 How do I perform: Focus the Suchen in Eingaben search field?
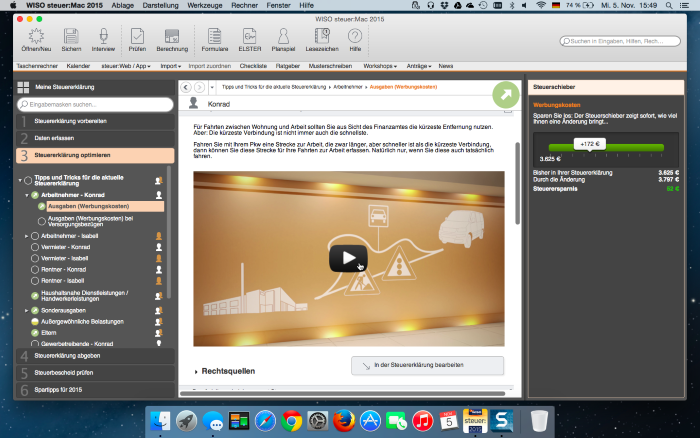pos(620,41)
